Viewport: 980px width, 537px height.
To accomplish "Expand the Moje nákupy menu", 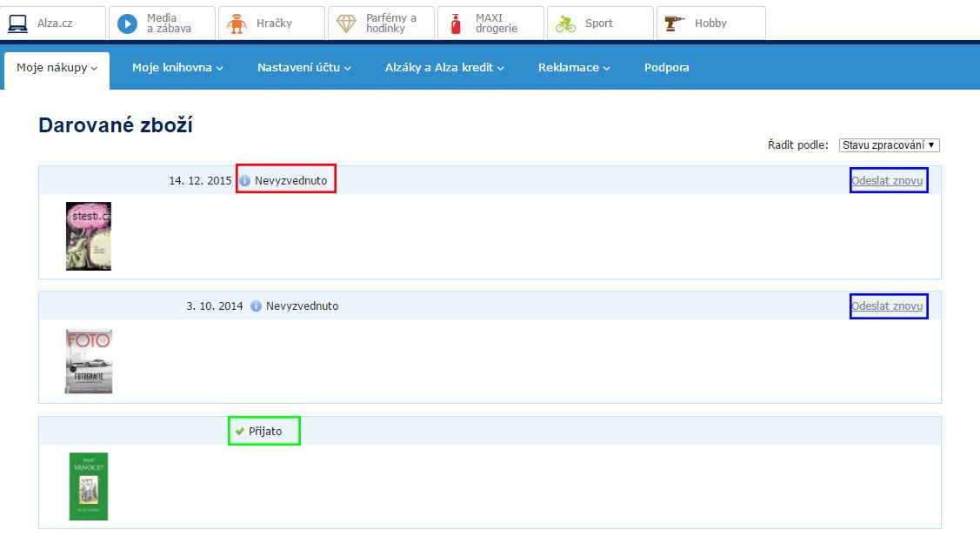I will click(57, 68).
